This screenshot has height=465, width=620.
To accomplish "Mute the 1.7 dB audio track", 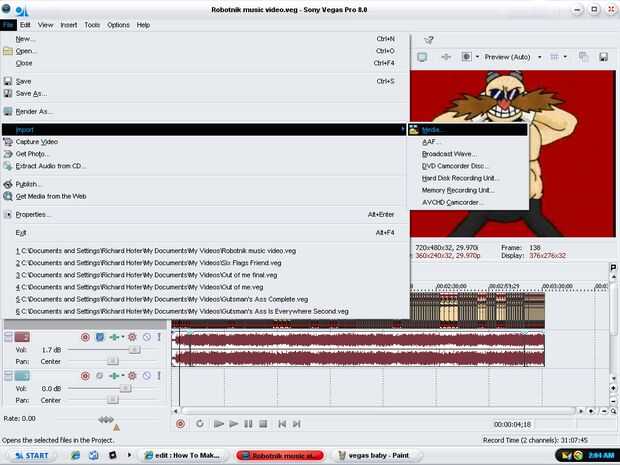I will 147,337.
